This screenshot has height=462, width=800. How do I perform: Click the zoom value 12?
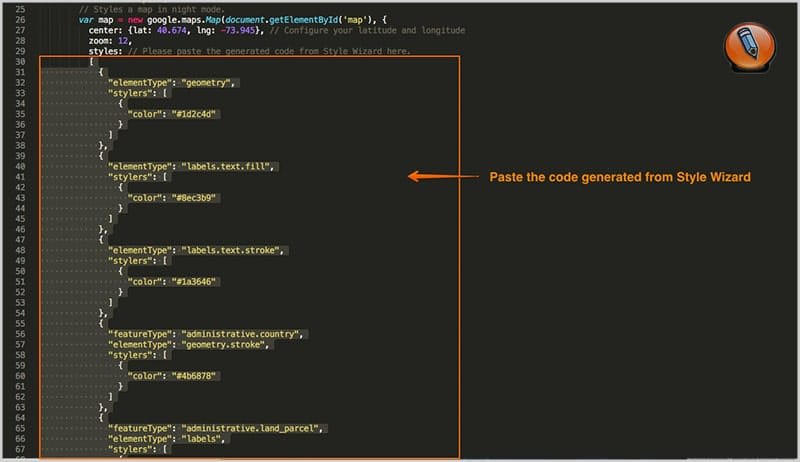123,41
